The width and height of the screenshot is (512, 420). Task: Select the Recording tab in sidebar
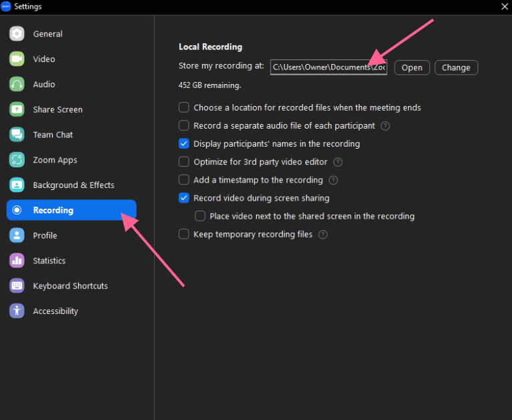(x=71, y=210)
